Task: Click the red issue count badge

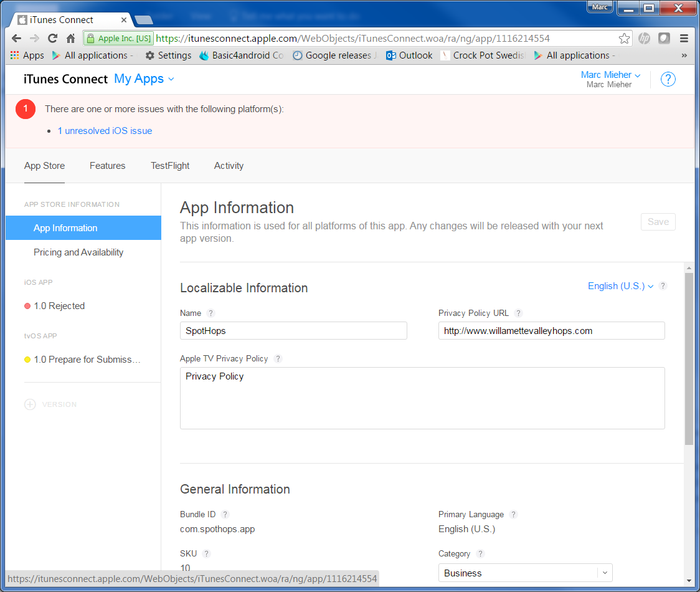Action: (26, 109)
